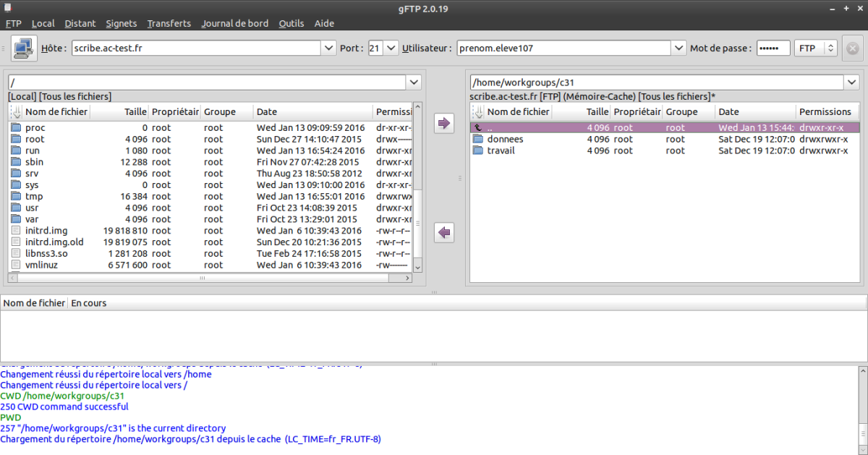Open the FTP menu

click(14, 23)
